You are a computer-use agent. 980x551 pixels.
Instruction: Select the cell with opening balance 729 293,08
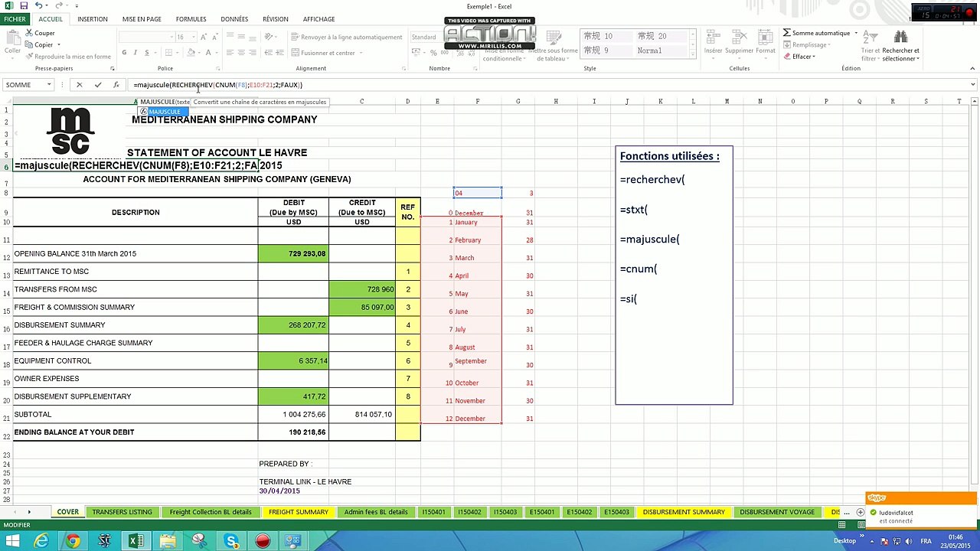[293, 253]
